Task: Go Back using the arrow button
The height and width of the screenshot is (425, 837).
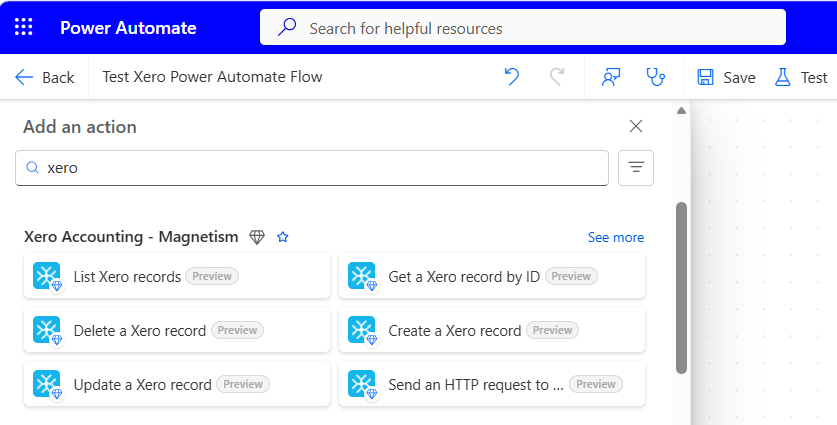Action: pyautogui.click(x=44, y=77)
